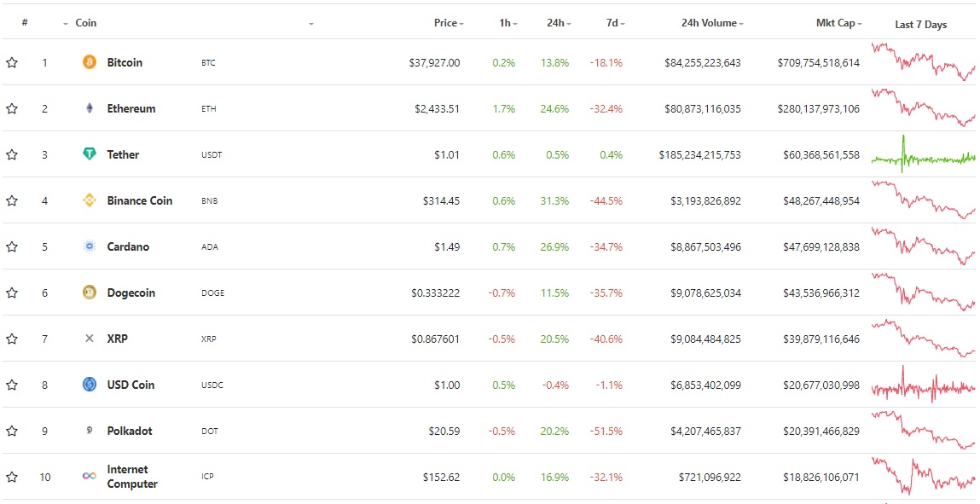This screenshot has width=980, height=504.
Task: Sort by Mkt Cap header
Action: tap(838, 22)
